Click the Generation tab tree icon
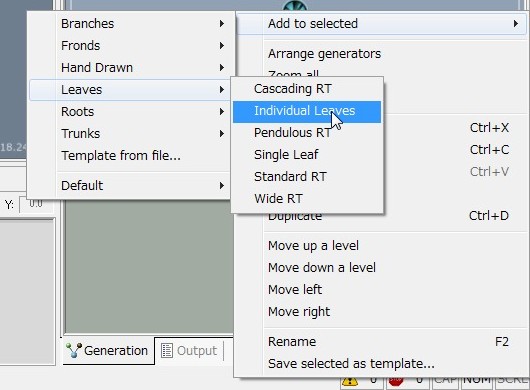The image size is (530, 390). pyautogui.click(x=73, y=350)
